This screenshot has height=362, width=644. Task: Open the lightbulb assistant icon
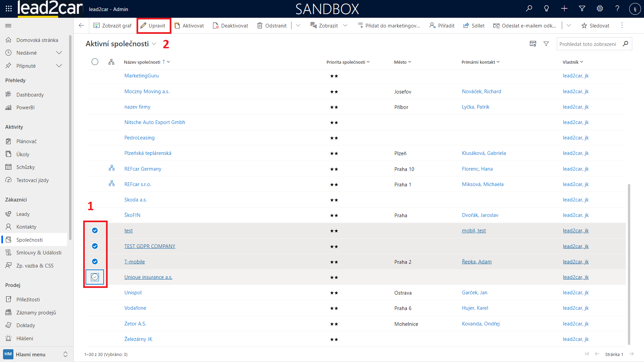click(x=546, y=9)
